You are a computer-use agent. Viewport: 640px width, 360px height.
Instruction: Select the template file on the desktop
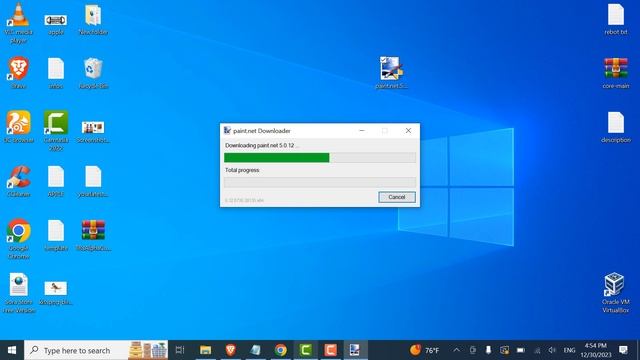56,235
